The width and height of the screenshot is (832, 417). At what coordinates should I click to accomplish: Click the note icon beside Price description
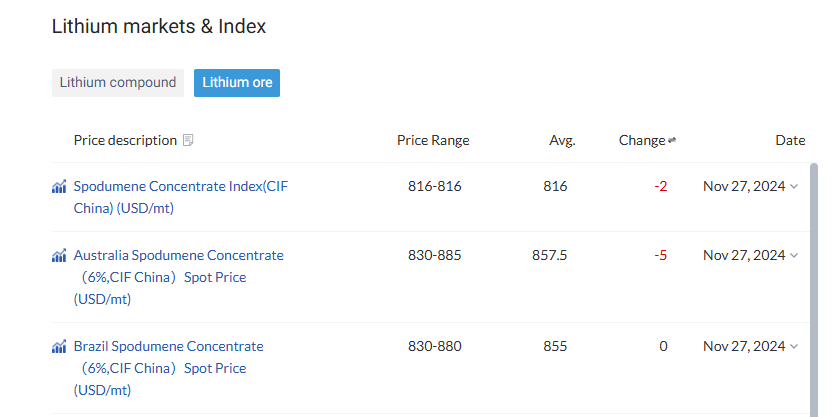(188, 140)
